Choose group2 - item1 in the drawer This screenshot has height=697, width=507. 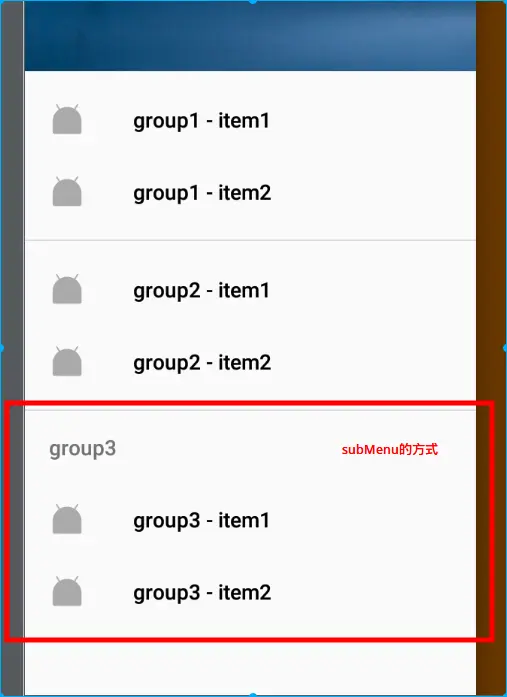pyautogui.click(x=250, y=290)
